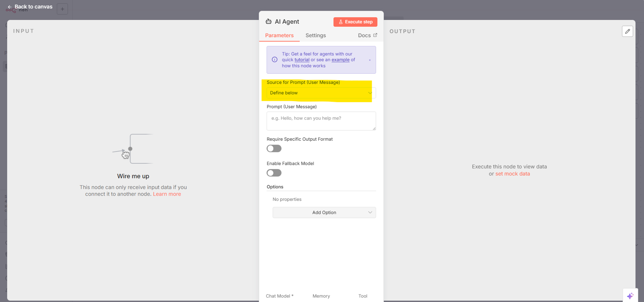Open Source for Prompt dropdown
Viewport: 644px width, 302px height.
point(321,93)
